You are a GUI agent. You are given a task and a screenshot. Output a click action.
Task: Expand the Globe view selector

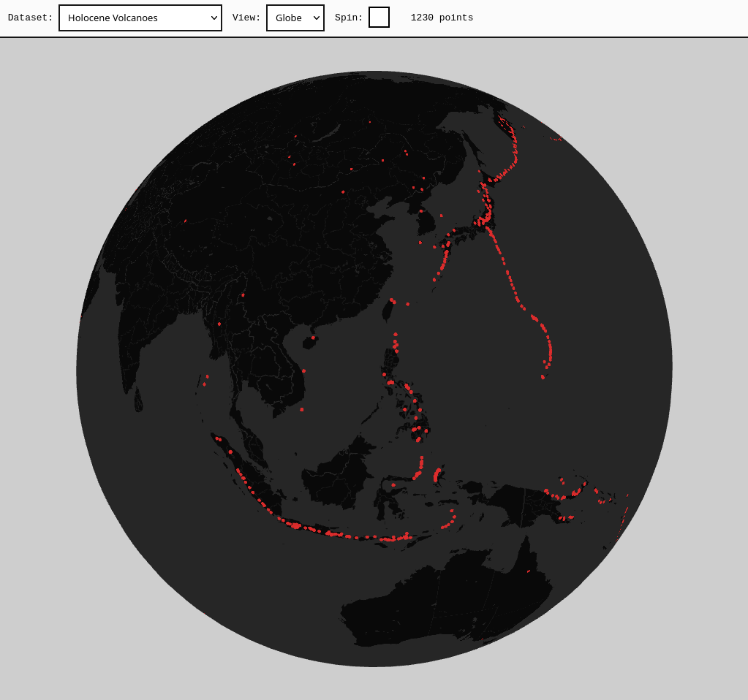tap(295, 18)
